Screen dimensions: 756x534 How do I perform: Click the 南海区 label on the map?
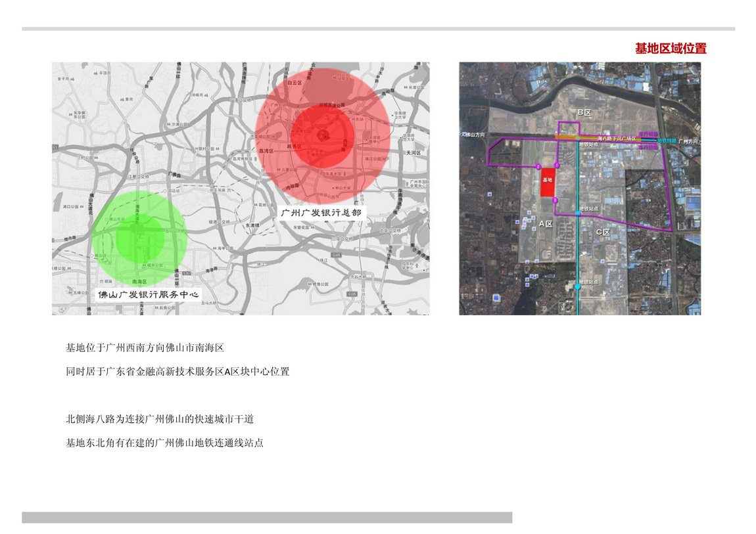139,281
